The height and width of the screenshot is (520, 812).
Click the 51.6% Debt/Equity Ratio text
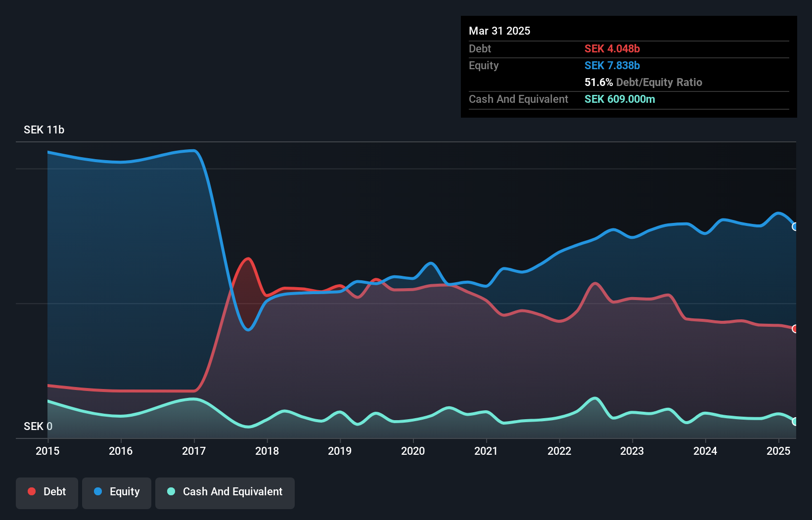pos(643,83)
